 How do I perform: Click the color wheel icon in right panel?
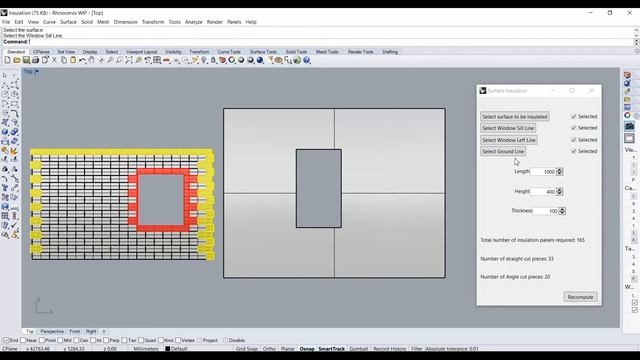point(627,116)
